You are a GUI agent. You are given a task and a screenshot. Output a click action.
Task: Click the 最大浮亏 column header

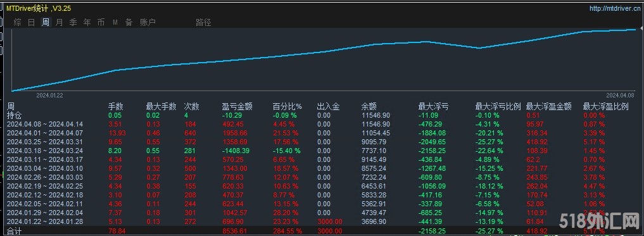click(x=433, y=107)
